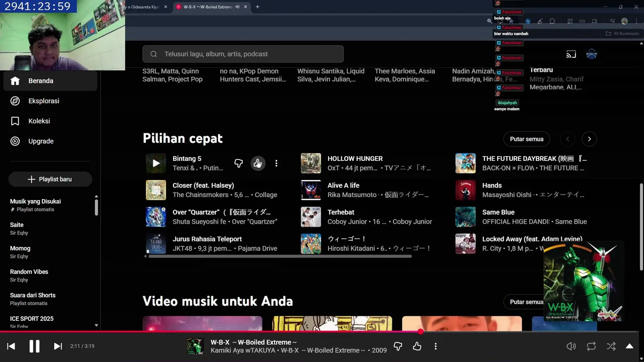644x362 pixels.
Task: Click Kamiki Aya wTAKUYA artist link
Action: [244, 350]
